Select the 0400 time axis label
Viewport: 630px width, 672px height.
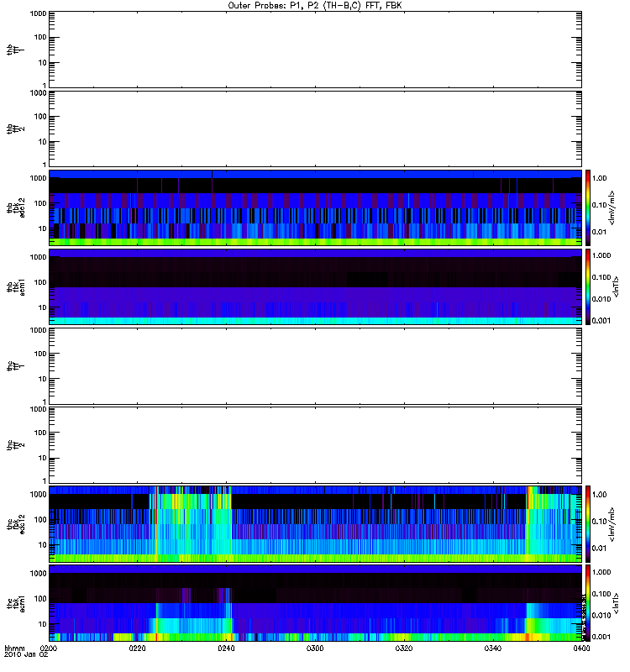point(581,648)
